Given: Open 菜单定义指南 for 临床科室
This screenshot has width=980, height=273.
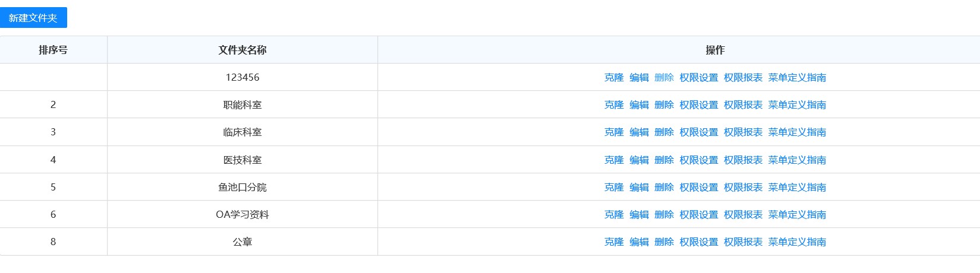Looking at the screenshot, I should click(797, 132).
